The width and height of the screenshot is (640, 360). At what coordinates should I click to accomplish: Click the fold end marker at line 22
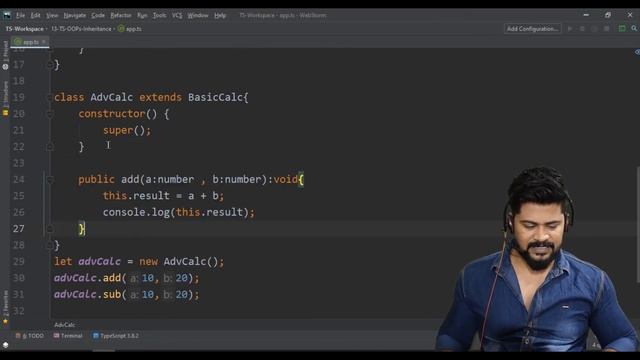pos(50,147)
